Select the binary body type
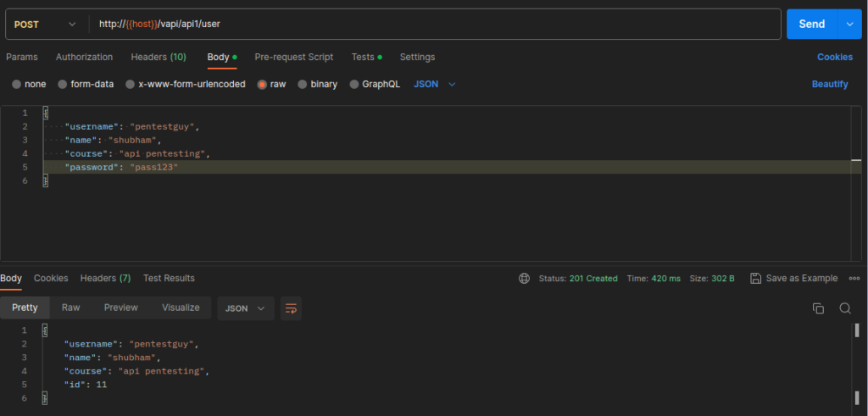 318,84
